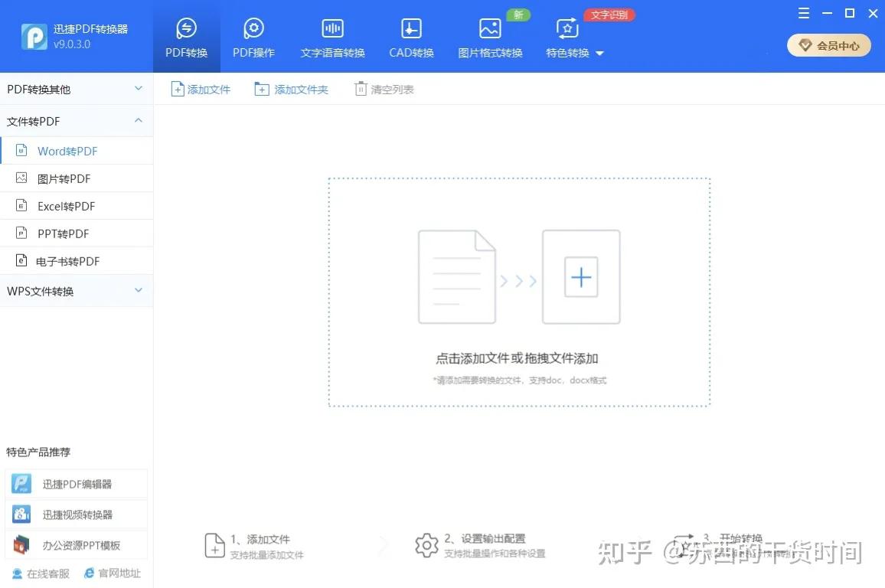The height and width of the screenshot is (588, 885).
Task: Click 添加文件夹 to add a folder
Action: tap(292, 89)
